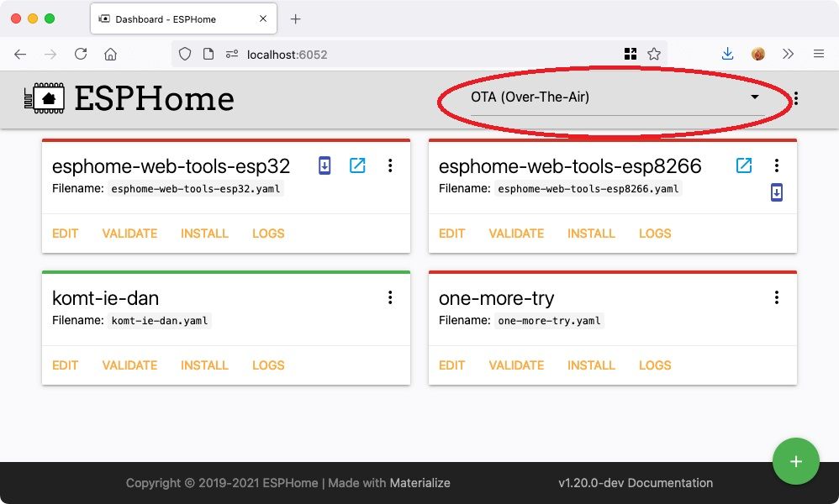
Task: Click the update available icon on esphome-web-tools-esp32
Action: click(325, 165)
